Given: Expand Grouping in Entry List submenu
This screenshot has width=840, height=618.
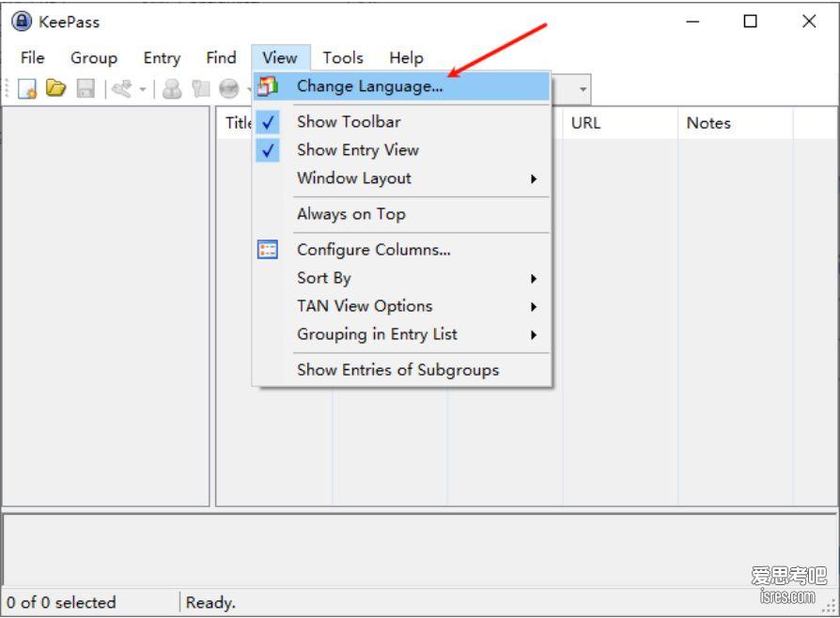Looking at the screenshot, I should point(402,334).
